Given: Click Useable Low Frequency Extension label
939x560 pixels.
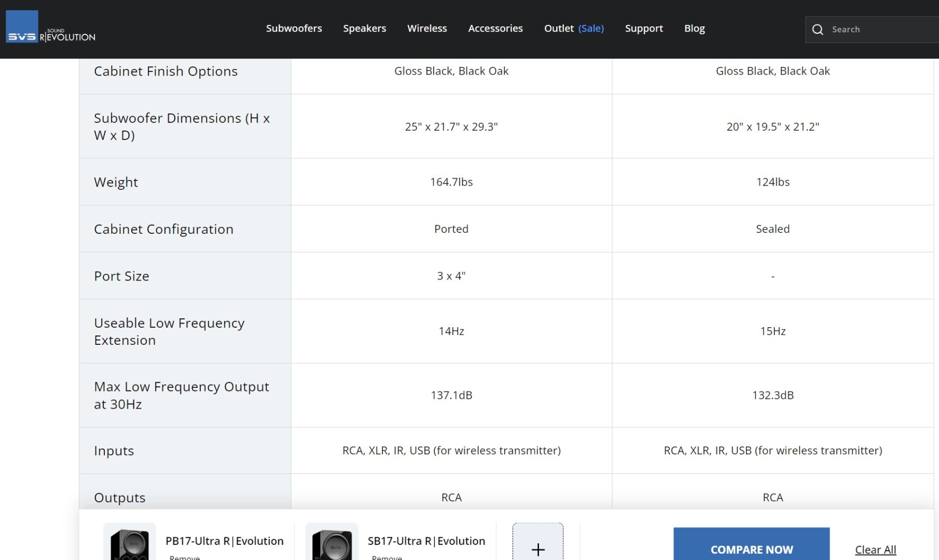Looking at the screenshot, I should click(169, 331).
